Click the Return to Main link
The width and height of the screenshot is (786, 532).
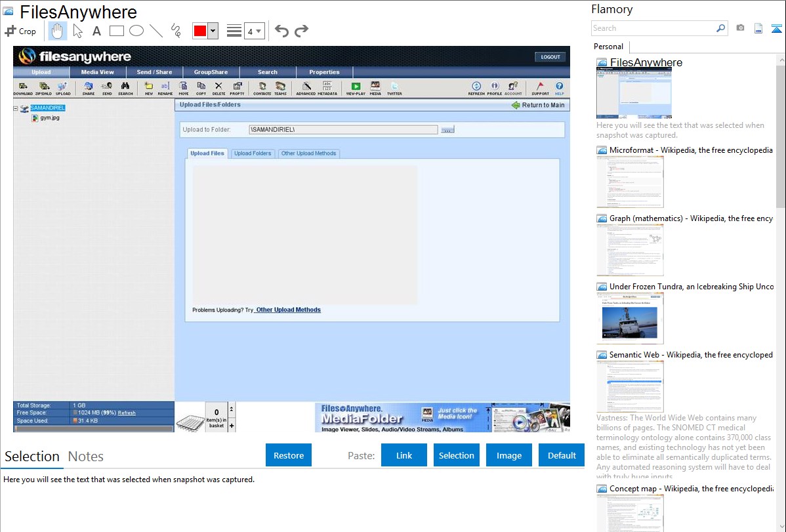[x=538, y=105]
